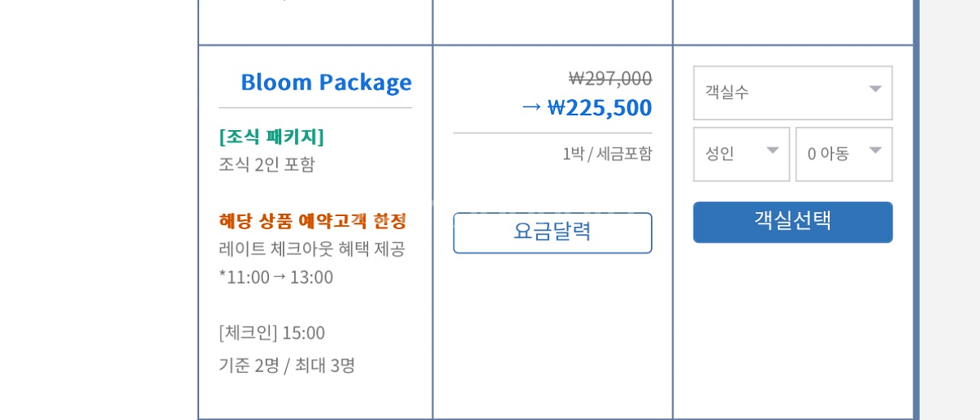Click the crossed-out price ₩297,000
Screen dimensions: 980x420
[x=610, y=78]
